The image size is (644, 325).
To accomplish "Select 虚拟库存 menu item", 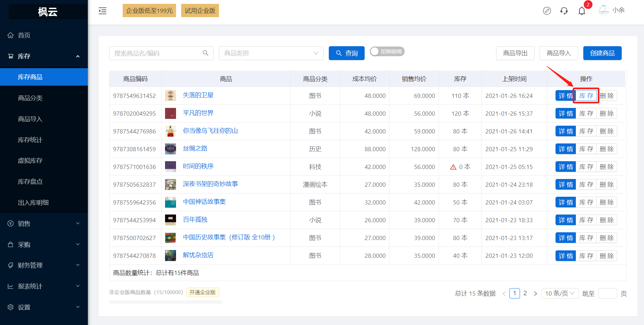I will 44,161.
